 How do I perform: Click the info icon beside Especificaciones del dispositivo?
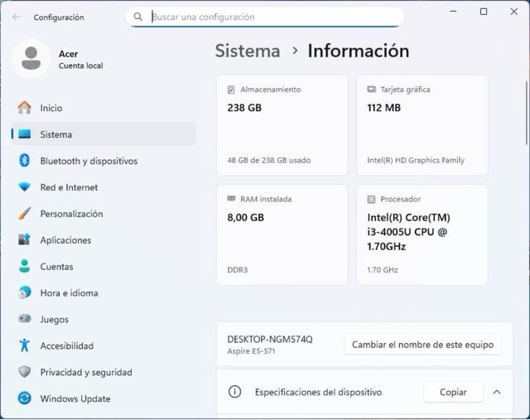click(x=234, y=392)
